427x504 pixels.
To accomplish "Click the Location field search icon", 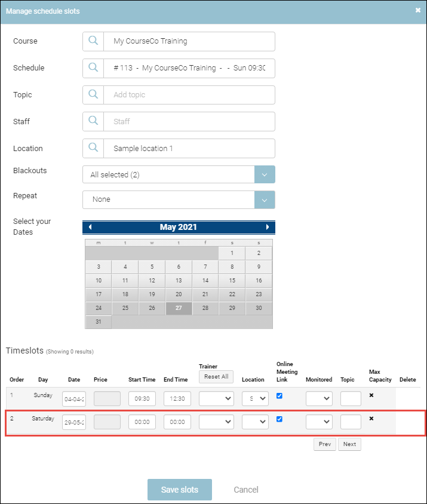I will (93, 148).
